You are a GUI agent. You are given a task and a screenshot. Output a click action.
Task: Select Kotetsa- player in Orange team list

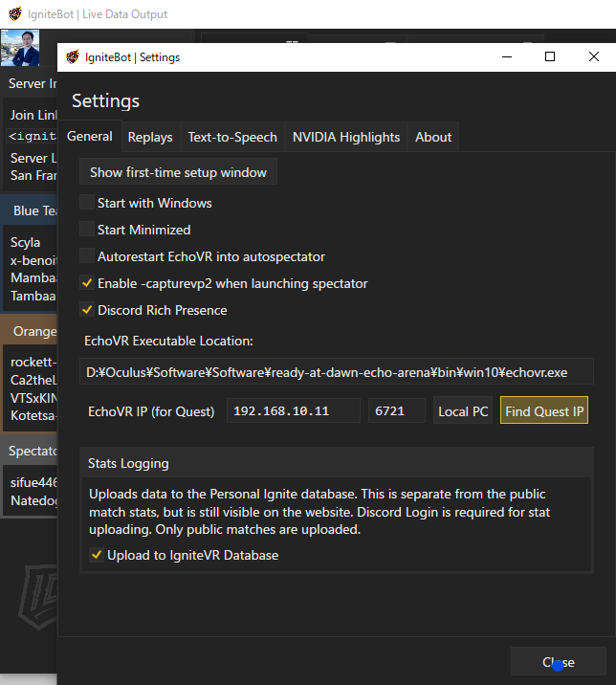click(x=33, y=415)
